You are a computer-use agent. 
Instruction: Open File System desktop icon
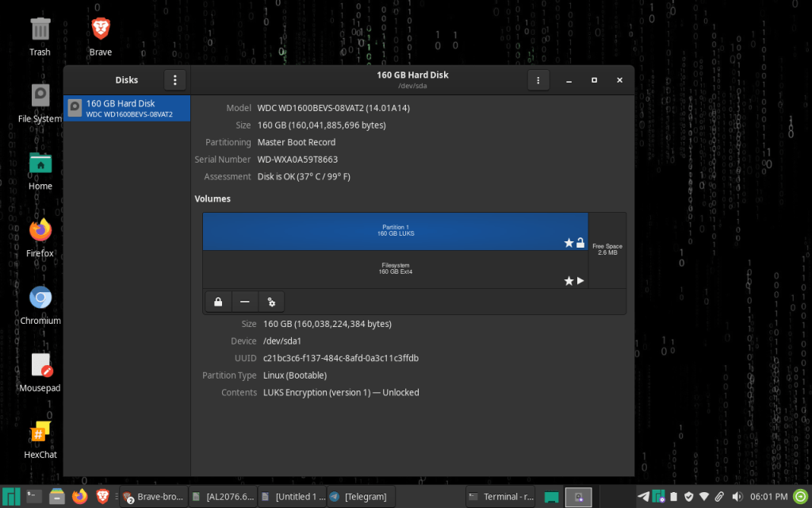40,103
